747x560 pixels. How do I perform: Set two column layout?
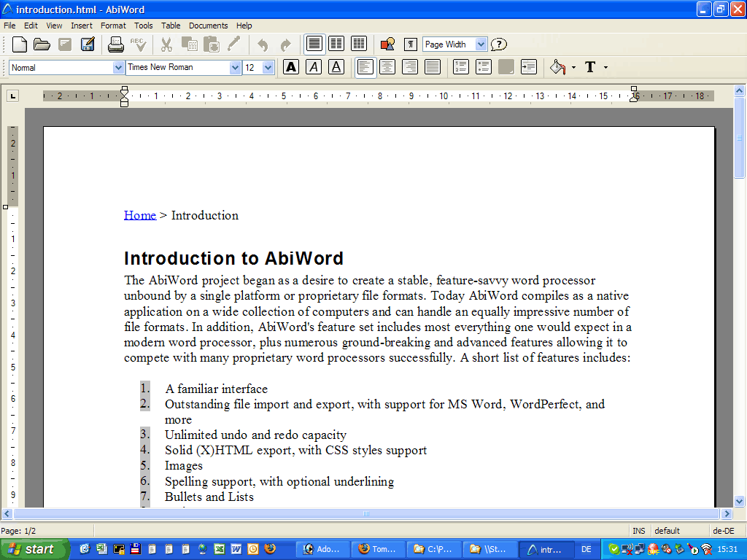coord(336,44)
